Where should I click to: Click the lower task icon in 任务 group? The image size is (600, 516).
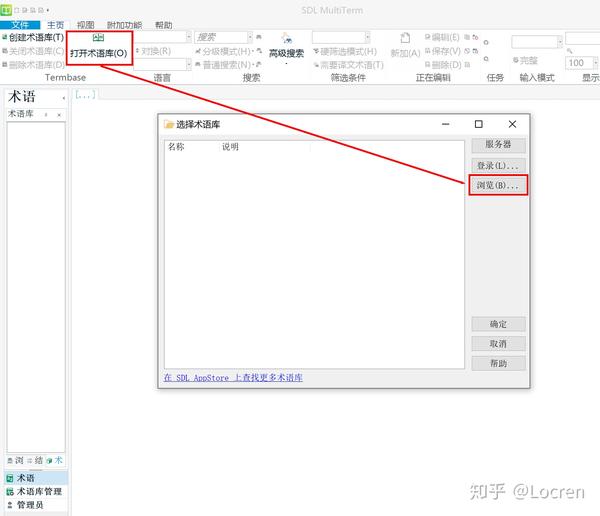click(x=486, y=59)
